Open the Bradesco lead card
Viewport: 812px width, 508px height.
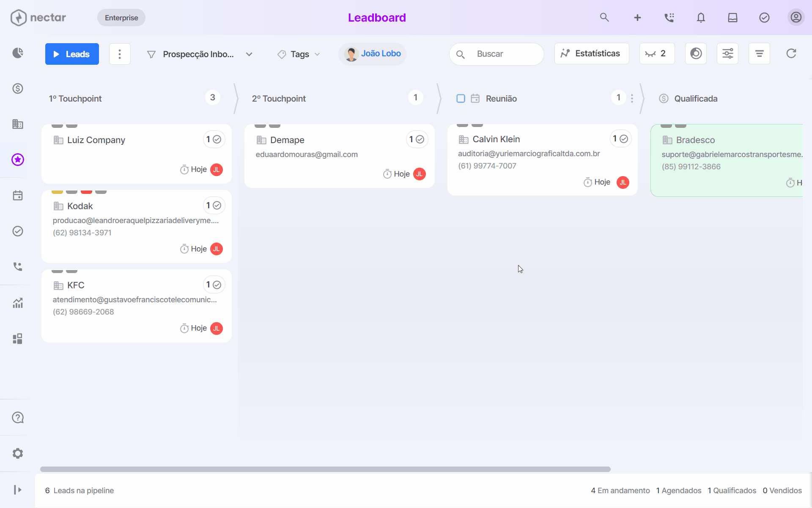[x=727, y=160]
